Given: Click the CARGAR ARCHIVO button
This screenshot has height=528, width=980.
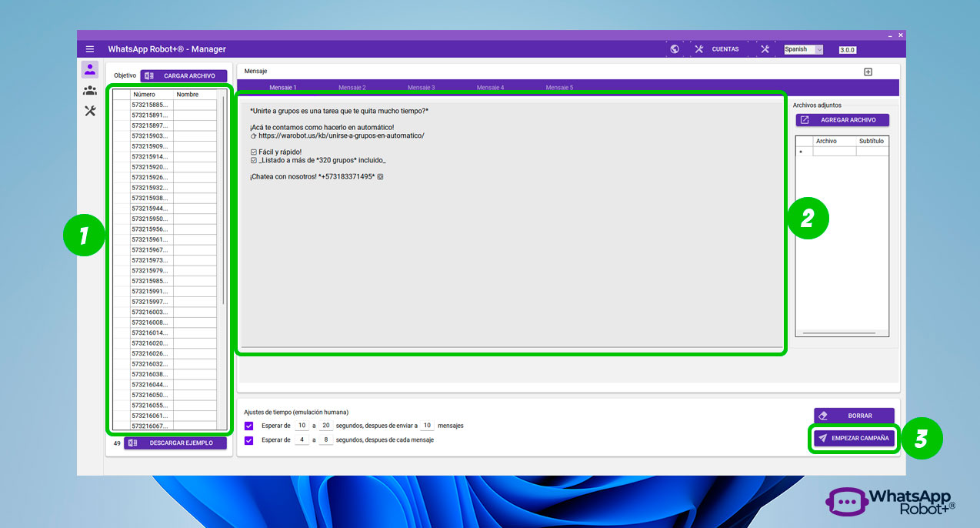Looking at the screenshot, I should pyautogui.click(x=184, y=76).
